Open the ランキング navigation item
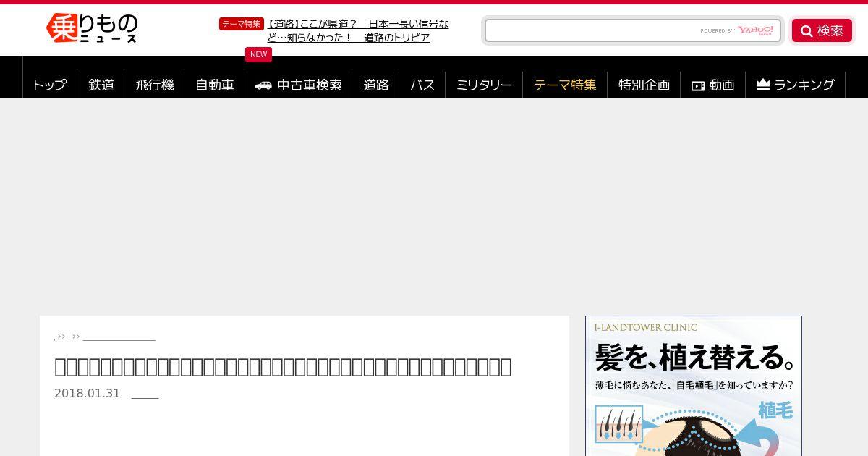Screen dimensions: 868x456 (796, 85)
